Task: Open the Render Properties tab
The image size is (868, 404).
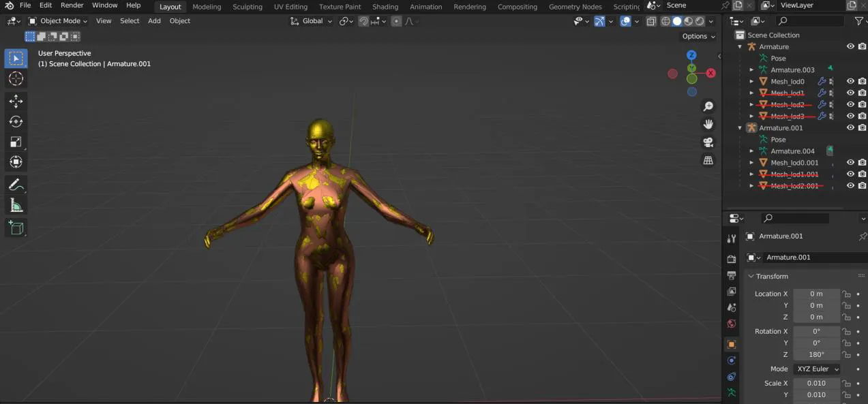Action: (732, 259)
